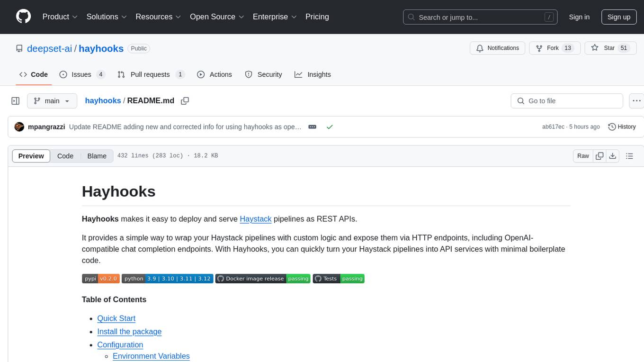This screenshot has height=362, width=644.
Task: Open the Raw file view
Action: coord(583,156)
